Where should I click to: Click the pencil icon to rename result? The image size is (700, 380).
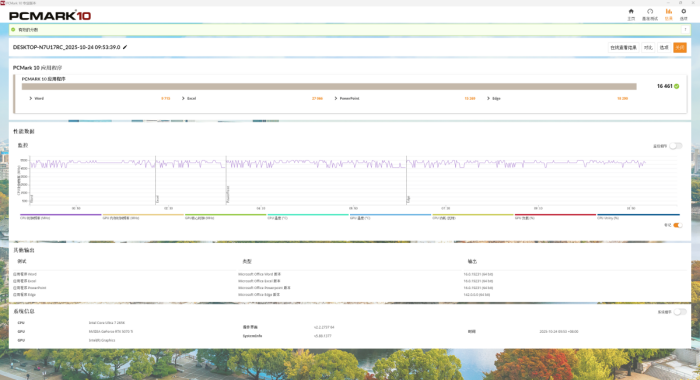coord(125,47)
